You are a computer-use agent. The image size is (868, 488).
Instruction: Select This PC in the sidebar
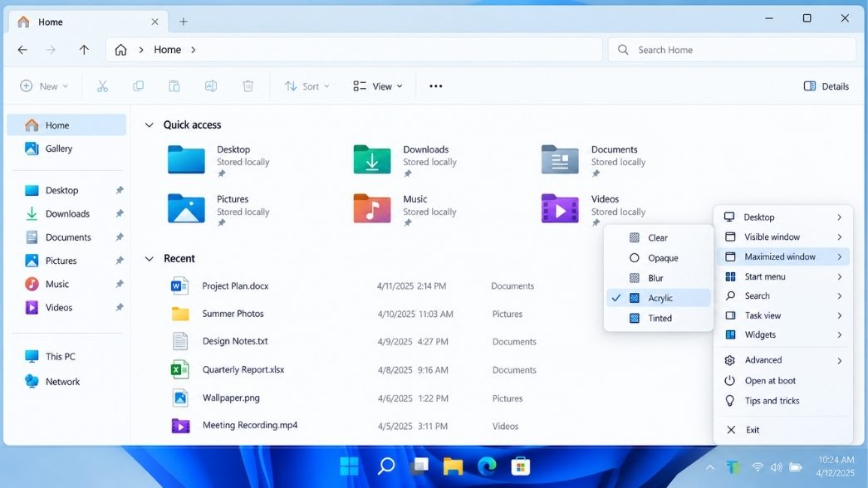pyautogui.click(x=67, y=356)
